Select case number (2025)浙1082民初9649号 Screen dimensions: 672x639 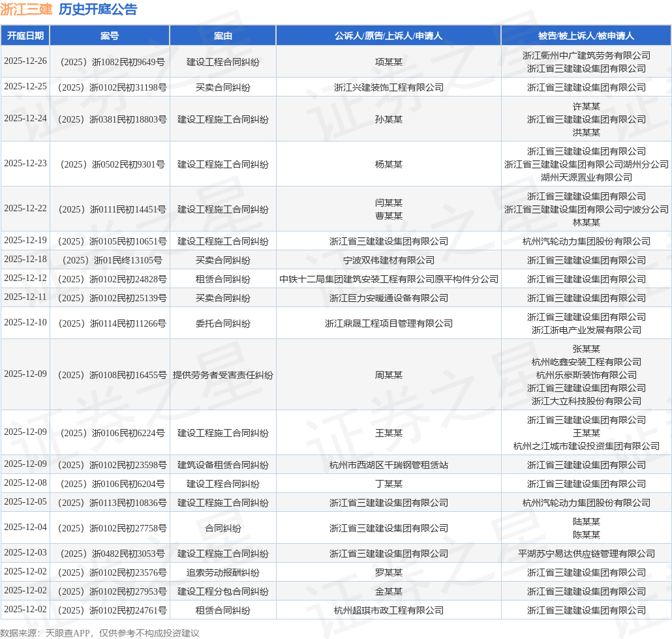[112, 62]
